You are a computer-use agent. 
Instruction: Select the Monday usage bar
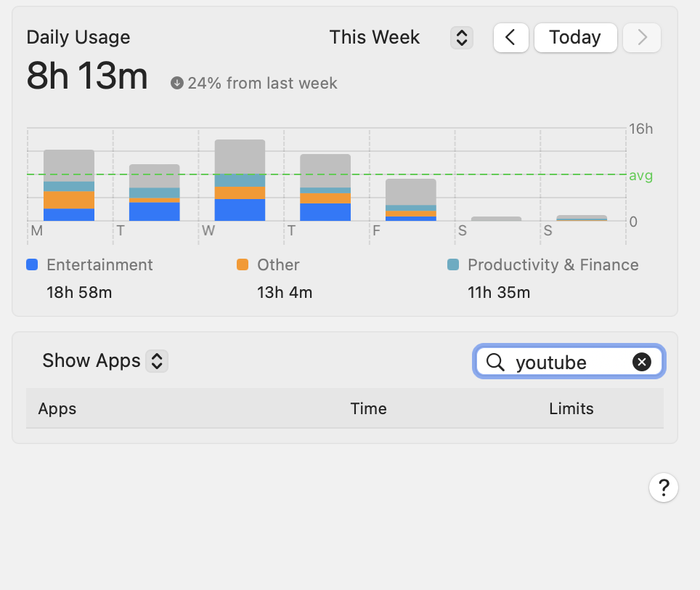pos(69,186)
